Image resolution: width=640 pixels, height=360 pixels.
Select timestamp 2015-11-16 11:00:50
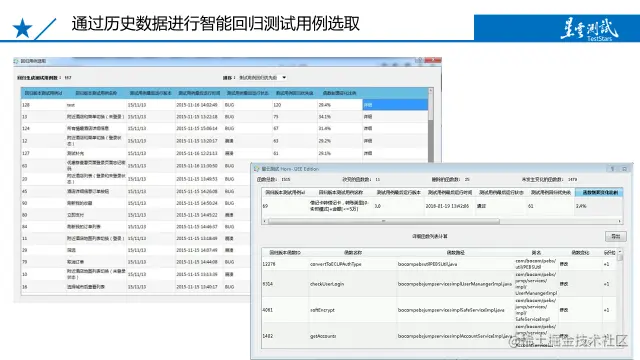(x=197, y=166)
